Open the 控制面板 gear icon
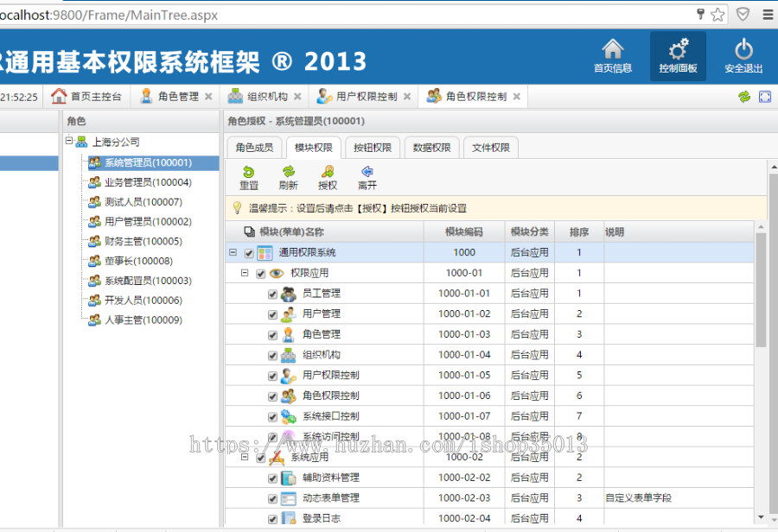Viewport: 778px width, 532px height. 677,54
